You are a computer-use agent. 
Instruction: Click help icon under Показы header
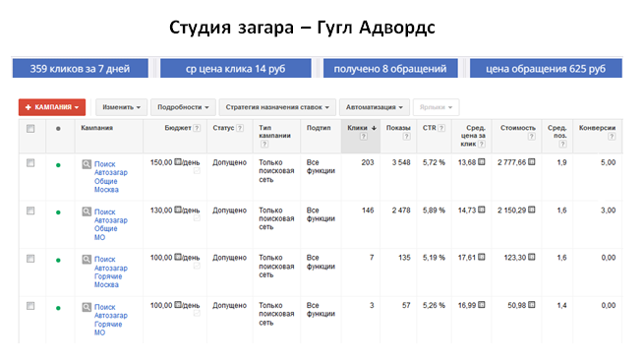407,136
